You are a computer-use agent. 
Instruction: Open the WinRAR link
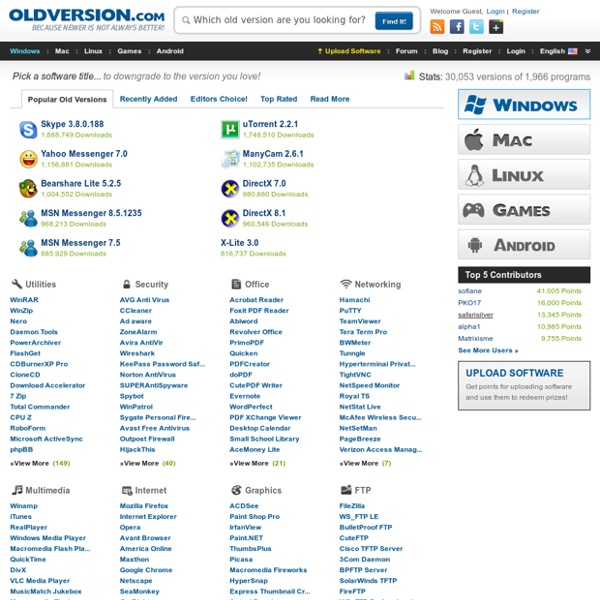click(x=24, y=300)
